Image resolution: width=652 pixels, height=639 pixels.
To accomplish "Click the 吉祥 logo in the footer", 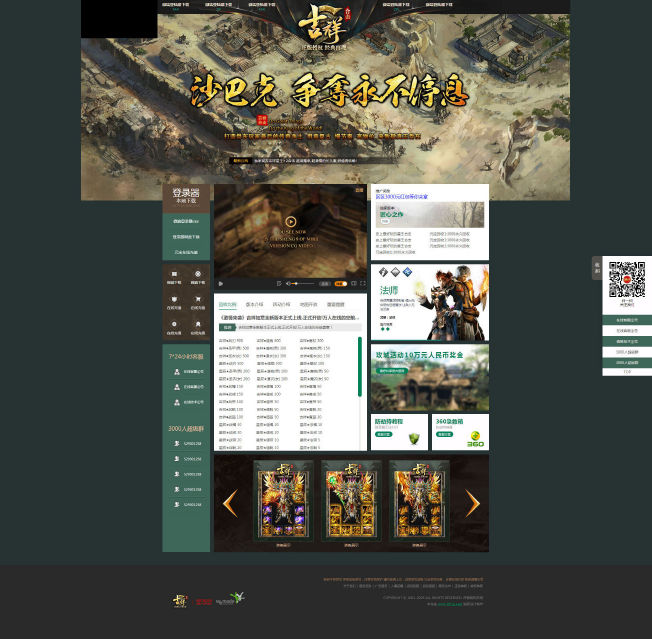I will [180, 601].
